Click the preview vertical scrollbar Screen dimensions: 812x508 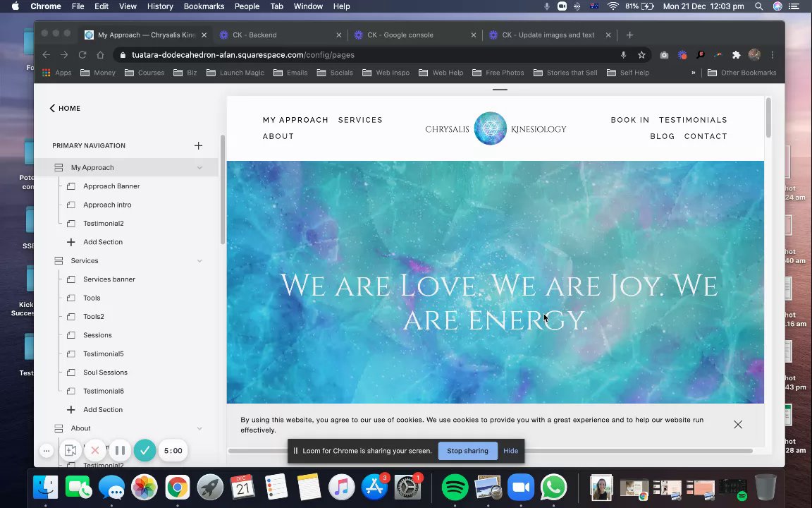pos(768,117)
